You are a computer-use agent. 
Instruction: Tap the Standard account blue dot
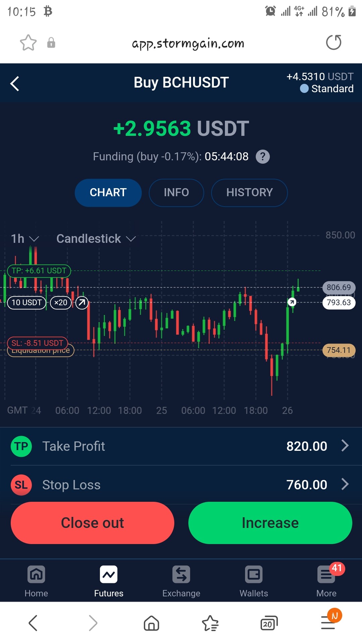304,89
